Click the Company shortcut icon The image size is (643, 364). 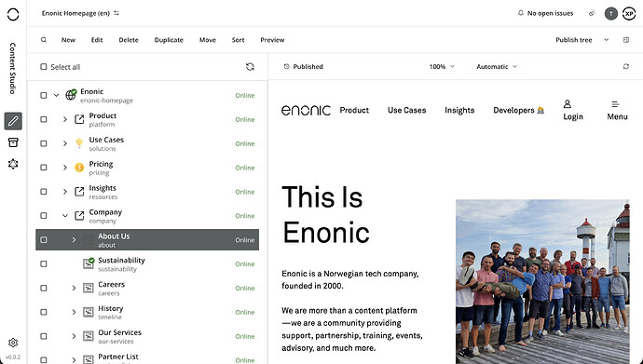point(79,215)
